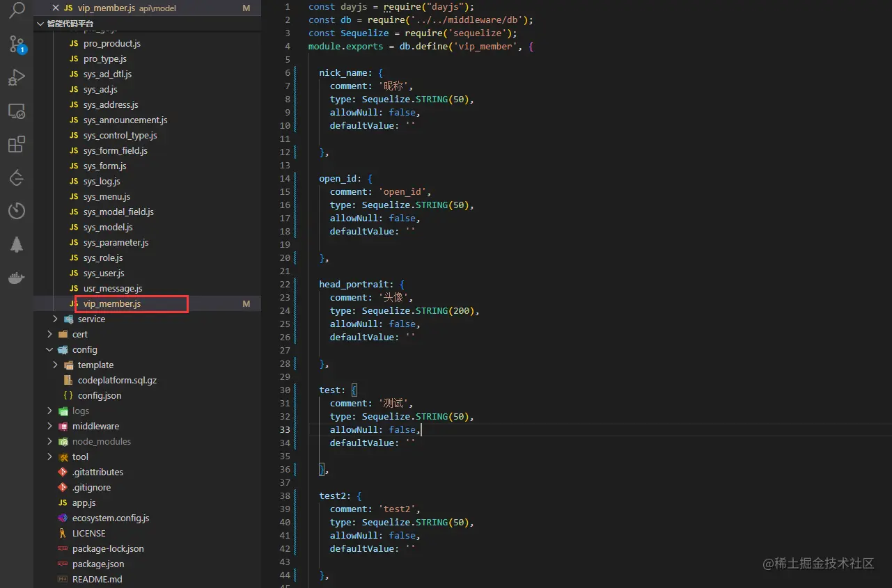The width and height of the screenshot is (892, 588).
Task: Click the head_portrait field on line 22
Action: 357,284
